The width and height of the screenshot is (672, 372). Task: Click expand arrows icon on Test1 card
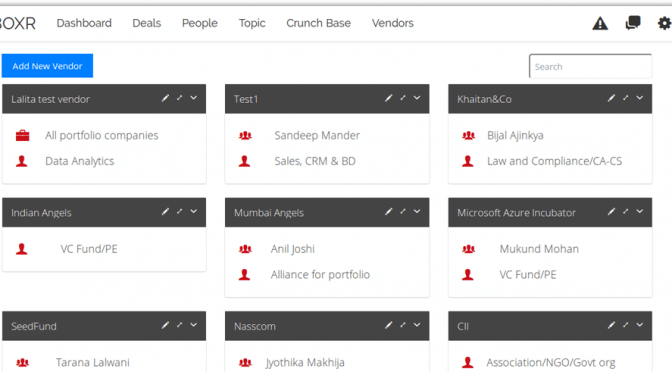pyautogui.click(x=403, y=98)
